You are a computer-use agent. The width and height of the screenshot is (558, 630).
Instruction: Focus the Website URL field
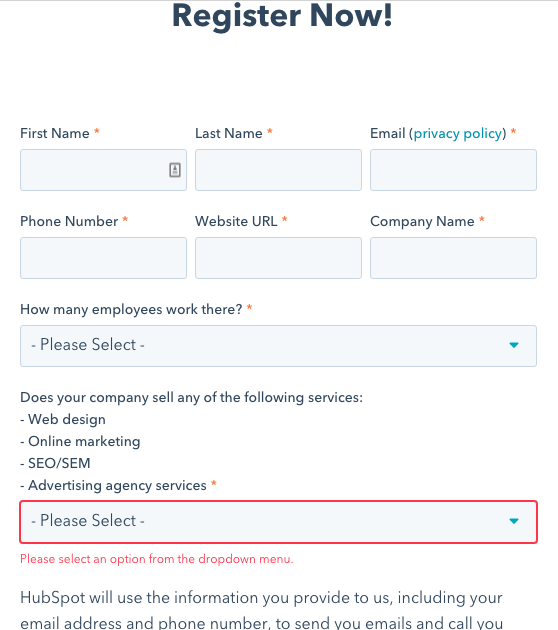click(x=278, y=258)
